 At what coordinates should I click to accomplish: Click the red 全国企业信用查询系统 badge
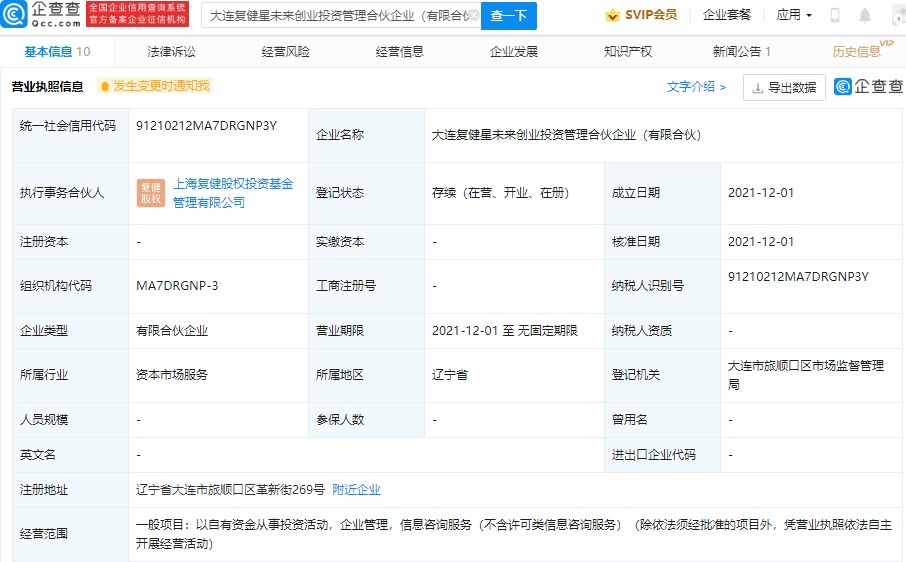(138, 14)
